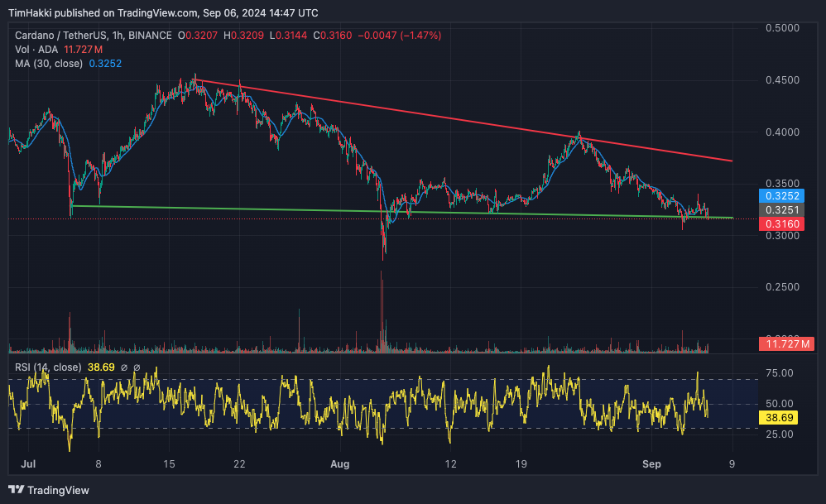826x504 pixels.
Task: Click the 0.5000 price axis label
Action: (x=781, y=28)
